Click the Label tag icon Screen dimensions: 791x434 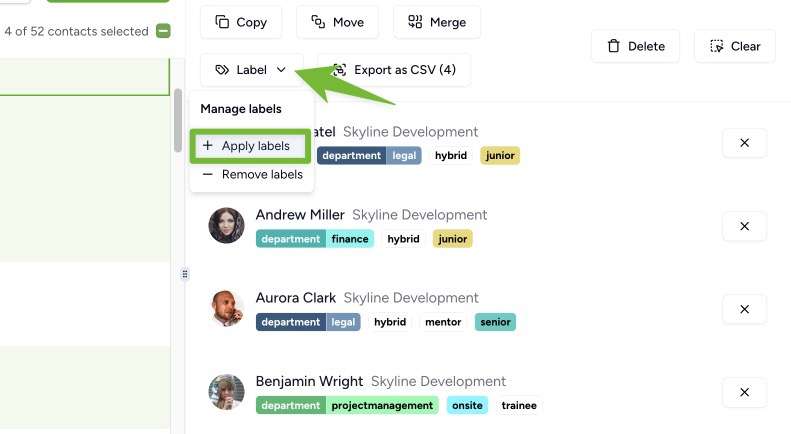click(222, 70)
